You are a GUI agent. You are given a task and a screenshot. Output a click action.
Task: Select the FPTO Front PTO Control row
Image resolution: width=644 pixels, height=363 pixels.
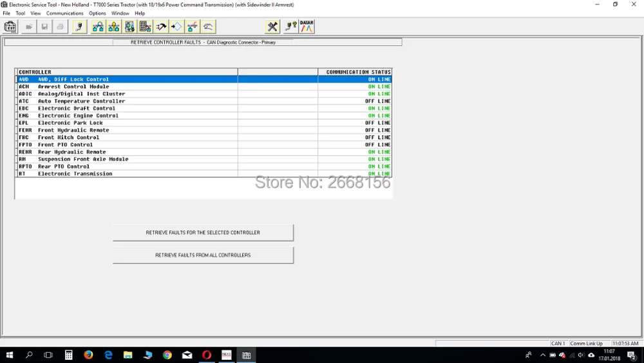204,144
